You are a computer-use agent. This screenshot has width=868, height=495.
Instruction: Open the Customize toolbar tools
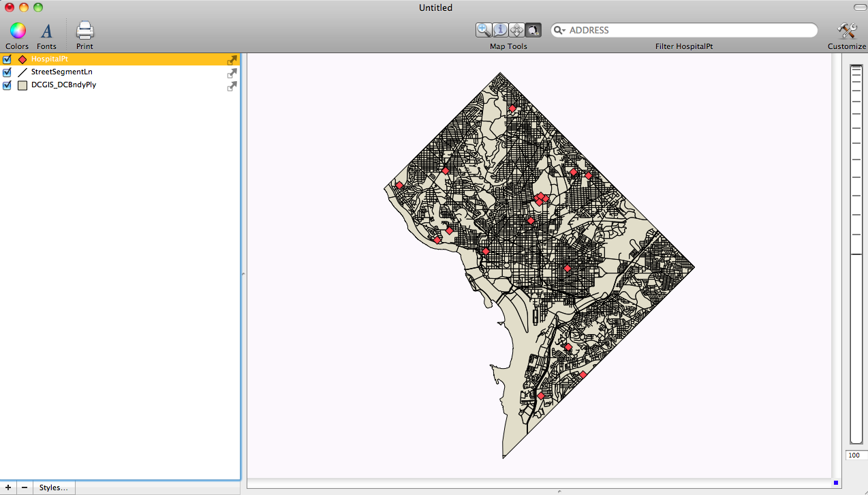pos(847,31)
